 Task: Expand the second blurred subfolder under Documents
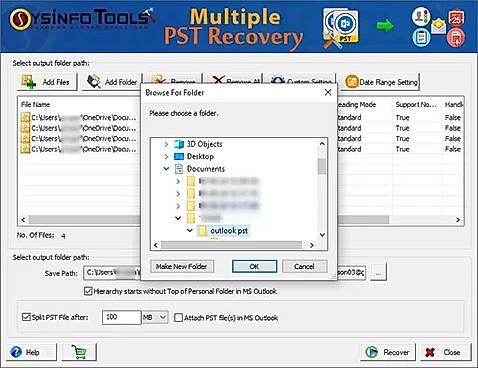tap(178, 194)
